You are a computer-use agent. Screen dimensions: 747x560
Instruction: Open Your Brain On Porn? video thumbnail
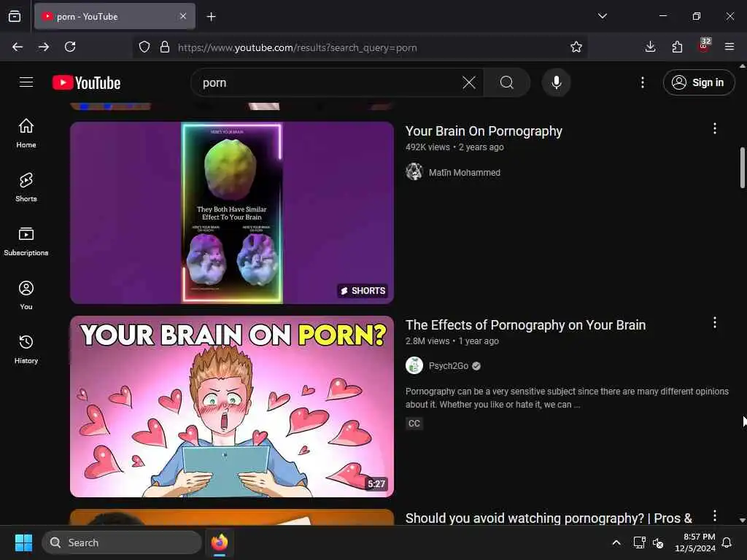click(232, 406)
